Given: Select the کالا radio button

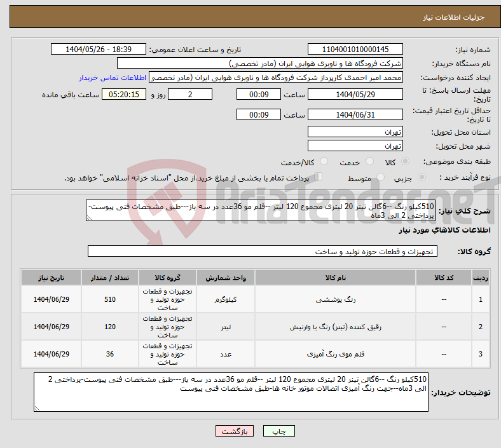Looking at the screenshot, I should [x=406, y=162].
